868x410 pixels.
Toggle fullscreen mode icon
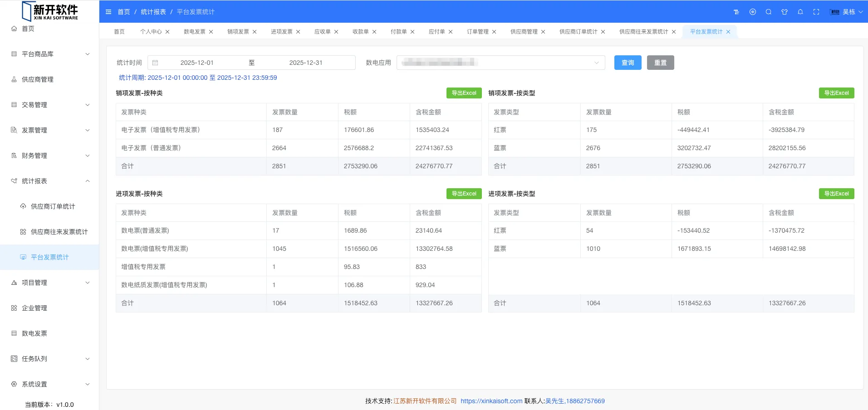[816, 12]
